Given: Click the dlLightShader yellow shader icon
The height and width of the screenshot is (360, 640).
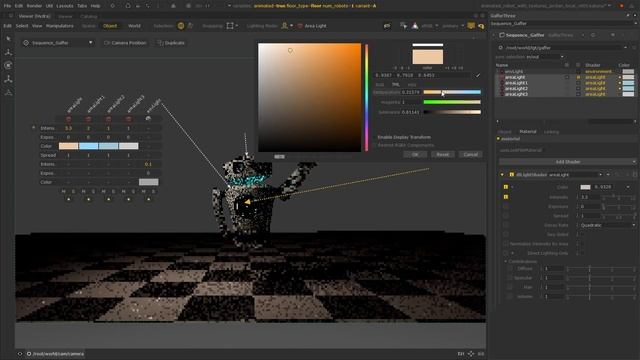Looking at the screenshot, I should [x=511, y=175].
